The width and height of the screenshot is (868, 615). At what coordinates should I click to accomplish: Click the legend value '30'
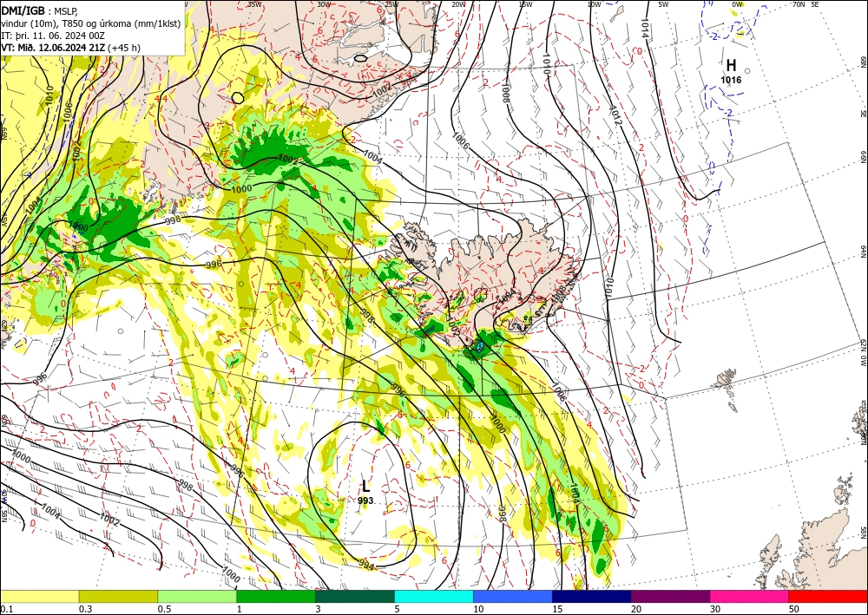715,609
